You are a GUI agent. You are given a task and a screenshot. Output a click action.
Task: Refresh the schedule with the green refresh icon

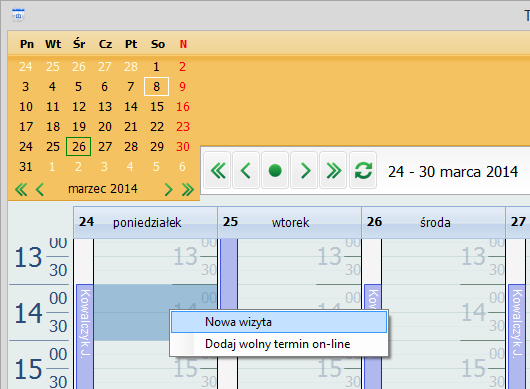point(363,170)
